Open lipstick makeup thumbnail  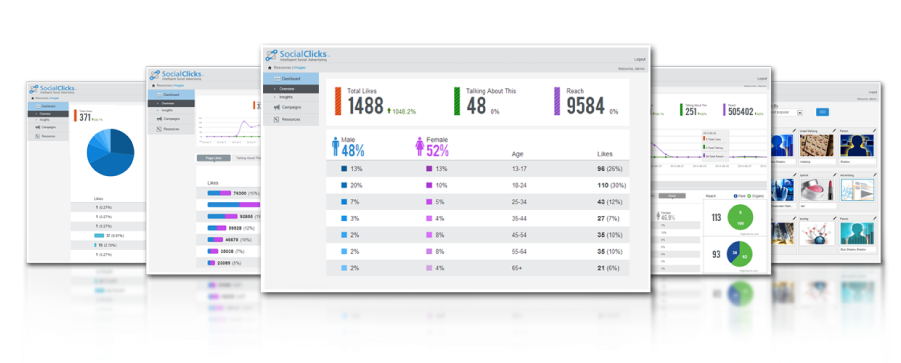coord(817,189)
